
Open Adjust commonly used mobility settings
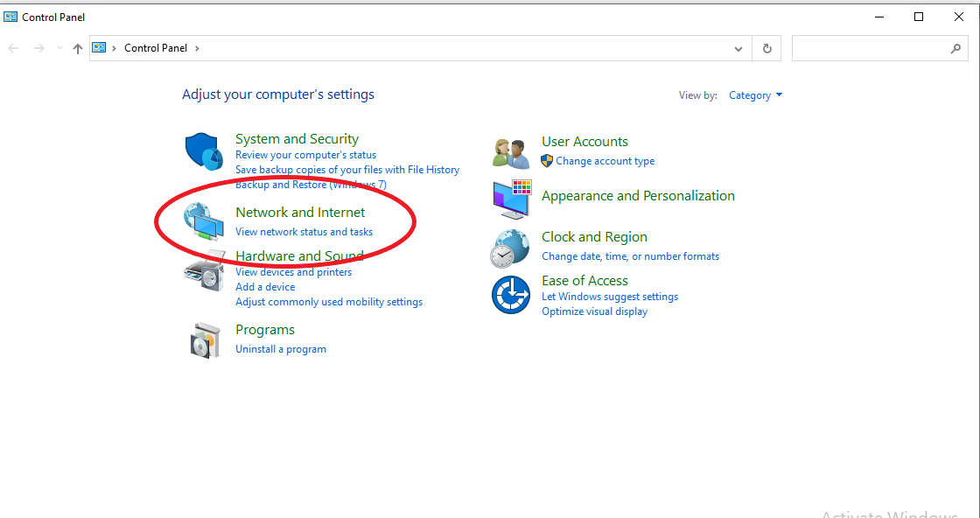coord(329,302)
